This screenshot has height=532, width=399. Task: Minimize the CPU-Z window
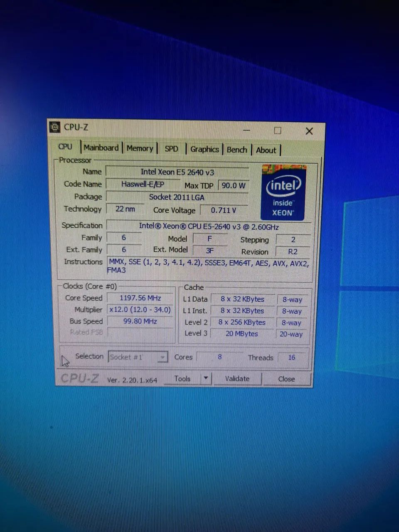click(x=246, y=131)
